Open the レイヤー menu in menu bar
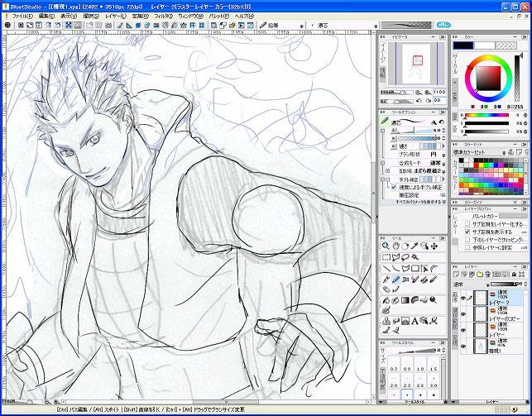This screenshot has width=532, height=416. click(115, 16)
